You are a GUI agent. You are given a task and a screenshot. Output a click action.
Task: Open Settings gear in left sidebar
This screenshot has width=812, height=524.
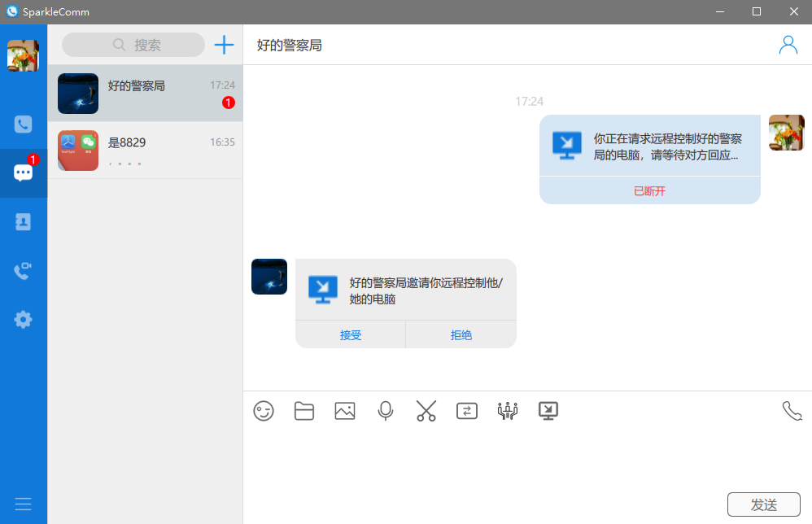click(24, 320)
